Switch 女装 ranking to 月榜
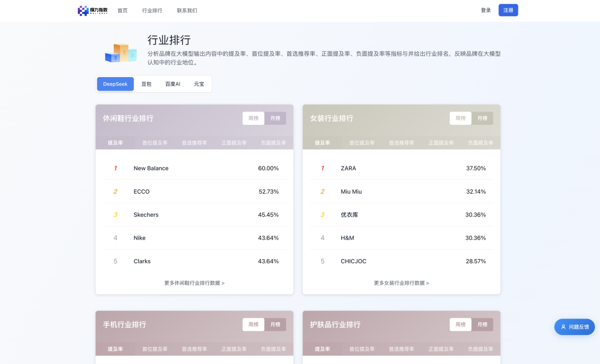The width and height of the screenshot is (600, 364). point(482,119)
